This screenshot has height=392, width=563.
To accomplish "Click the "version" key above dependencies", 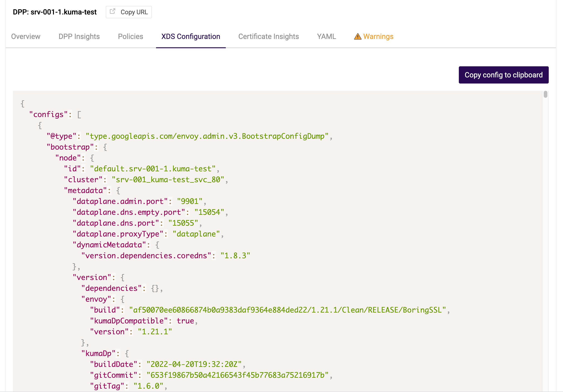I will (x=92, y=277).
